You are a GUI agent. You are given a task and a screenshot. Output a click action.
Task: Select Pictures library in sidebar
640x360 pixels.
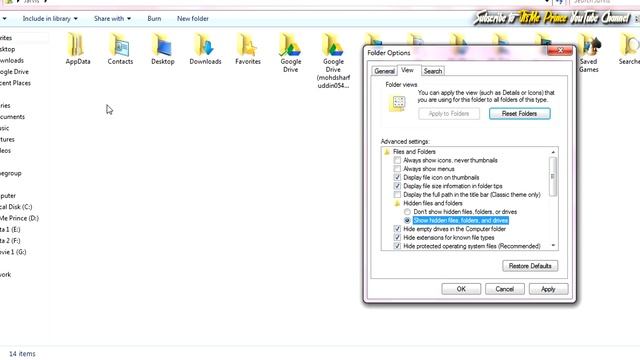coord(7,139)
